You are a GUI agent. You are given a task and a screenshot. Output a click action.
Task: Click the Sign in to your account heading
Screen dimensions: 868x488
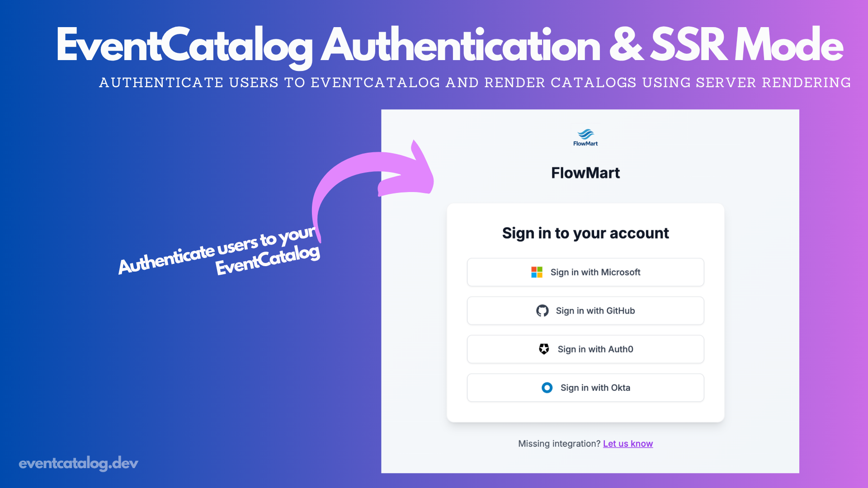585,233
